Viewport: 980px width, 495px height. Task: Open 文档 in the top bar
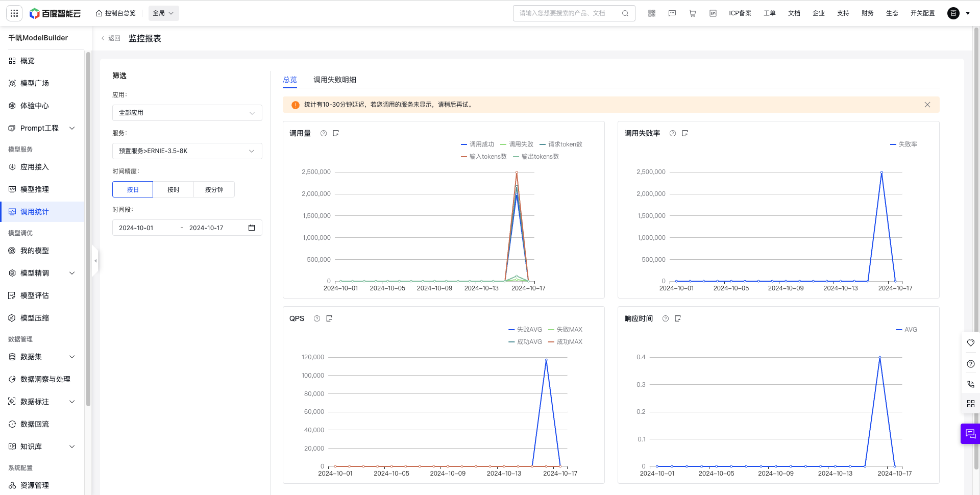(x=794, y=13)
